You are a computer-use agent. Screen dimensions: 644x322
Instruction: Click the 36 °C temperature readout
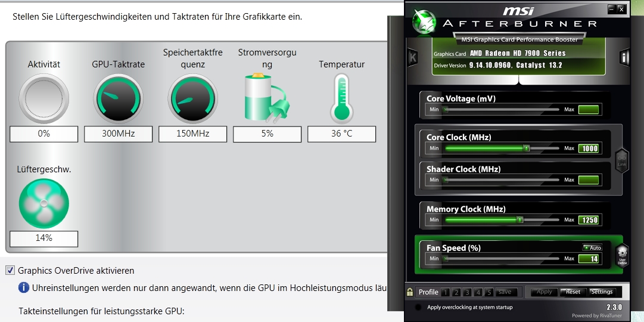click(341, 134)
